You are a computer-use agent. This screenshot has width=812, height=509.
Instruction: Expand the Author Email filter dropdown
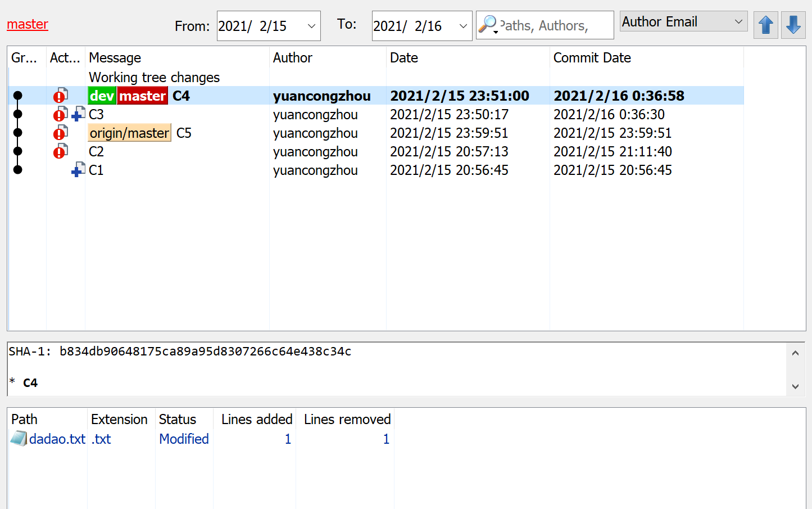738,22
